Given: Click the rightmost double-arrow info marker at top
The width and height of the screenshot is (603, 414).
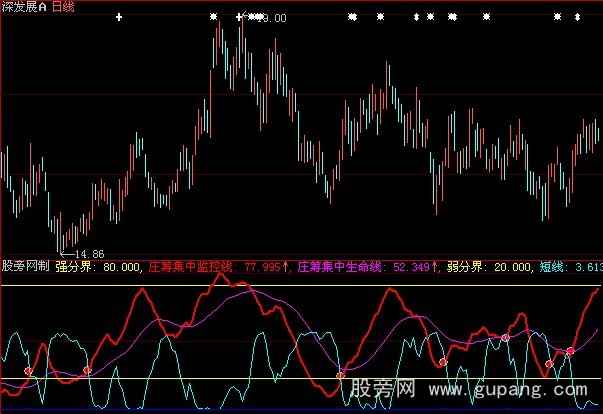Looking at the screenshot, I should click(x=577, y=17).
